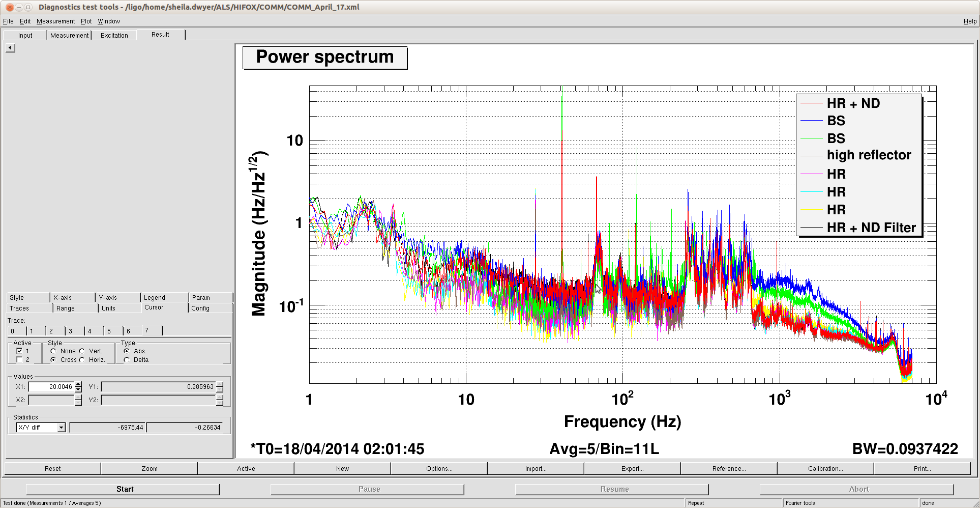Set cursor style to Vert.
Screen dimensions: 980x508
click(x=82, y=351)
